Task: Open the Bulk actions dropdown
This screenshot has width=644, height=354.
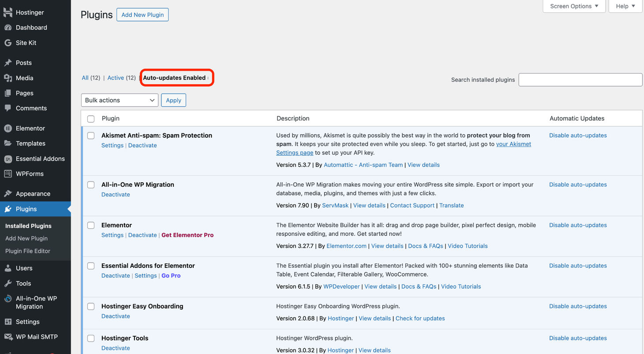Action: pos(120,100)
